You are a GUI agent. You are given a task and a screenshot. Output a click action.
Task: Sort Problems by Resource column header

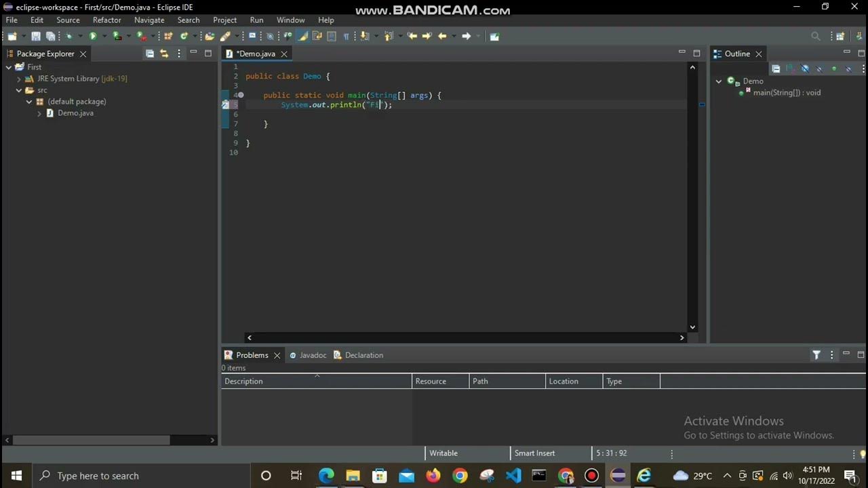(x=441, y=381)
